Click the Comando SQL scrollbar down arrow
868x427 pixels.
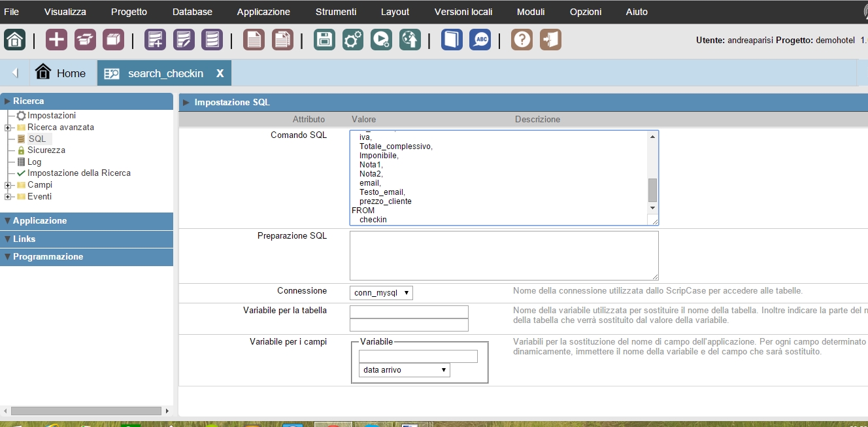pyautogui.click(x=652, y=207)
